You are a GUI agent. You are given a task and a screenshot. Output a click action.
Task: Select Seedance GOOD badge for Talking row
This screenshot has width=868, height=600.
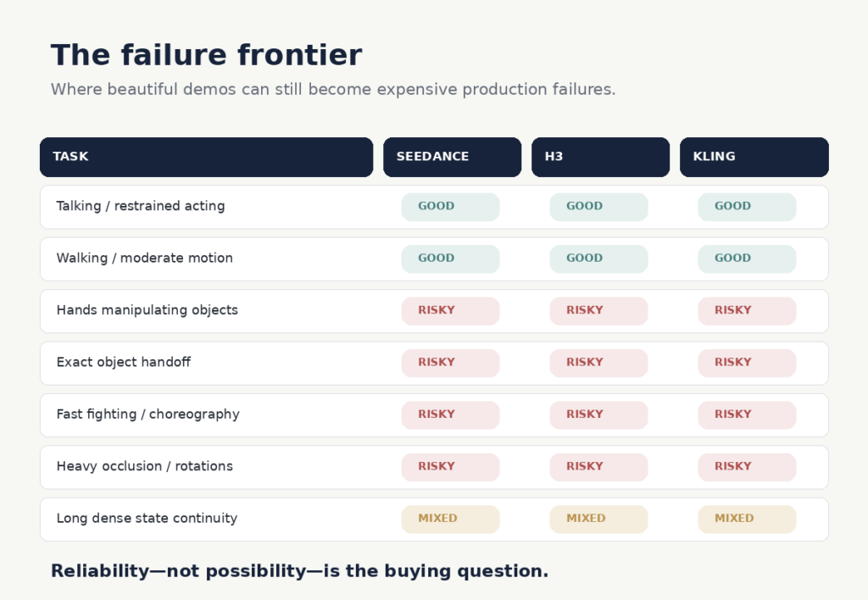(x=451, y=207)
